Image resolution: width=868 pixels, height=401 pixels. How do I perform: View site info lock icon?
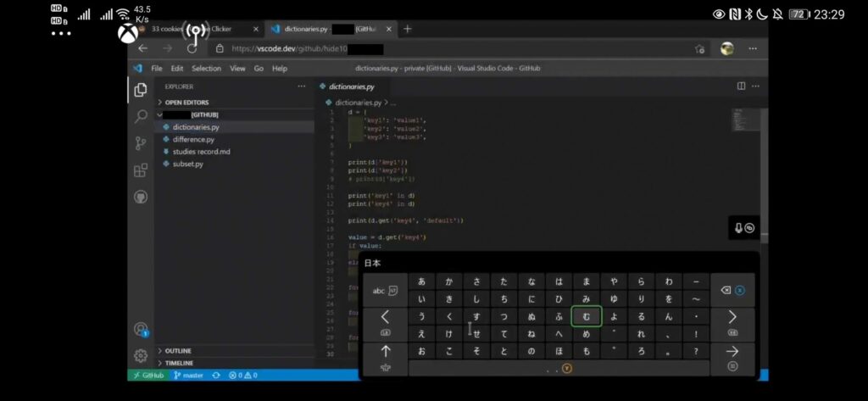[x=220, y=48]
